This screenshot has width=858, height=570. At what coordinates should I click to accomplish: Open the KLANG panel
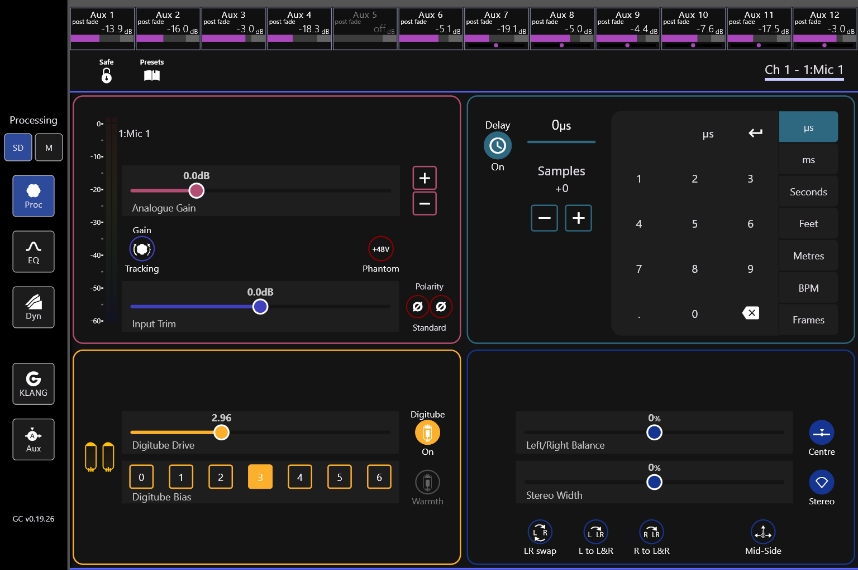33,384
